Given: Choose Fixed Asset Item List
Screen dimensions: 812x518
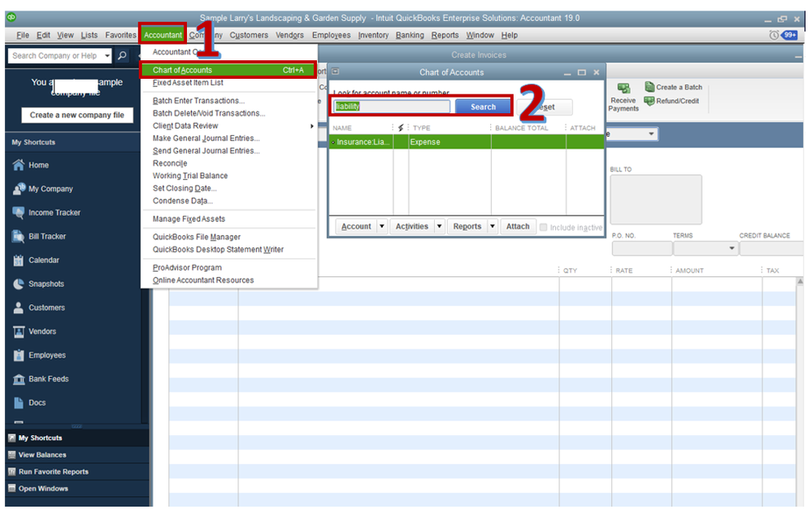Looking at the screenshot, I should pyautogui.click(x=188, y=83).
